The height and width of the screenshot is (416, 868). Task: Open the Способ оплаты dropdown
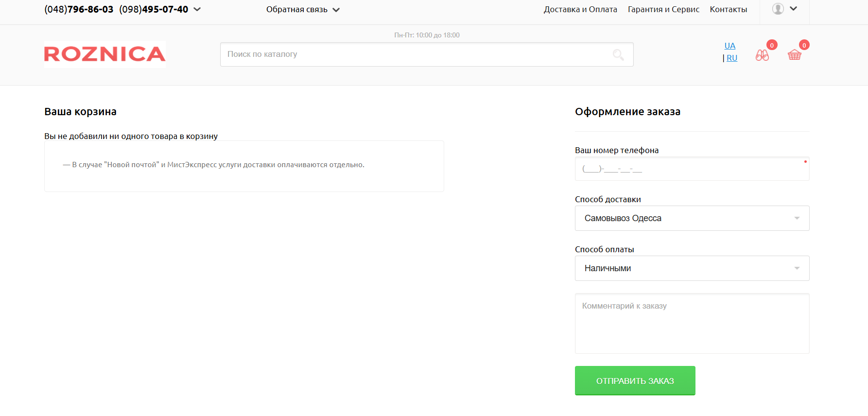click(x=692, y=268)
